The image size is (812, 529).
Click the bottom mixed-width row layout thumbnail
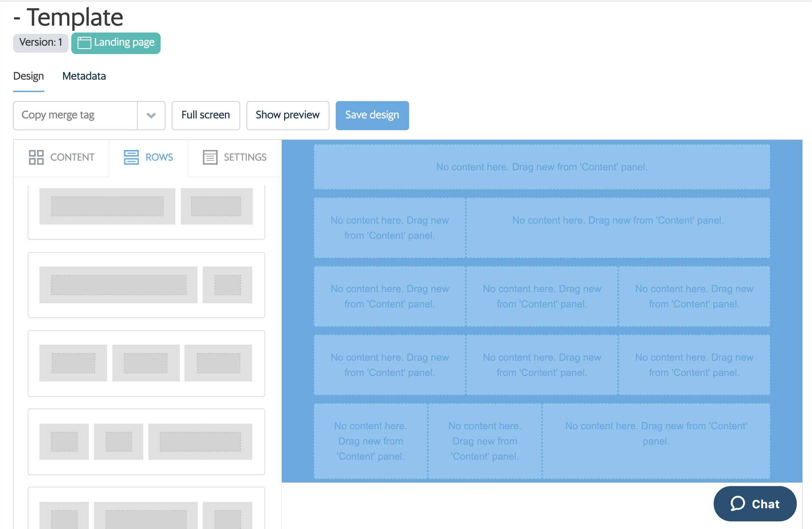(x=145, y=512)
